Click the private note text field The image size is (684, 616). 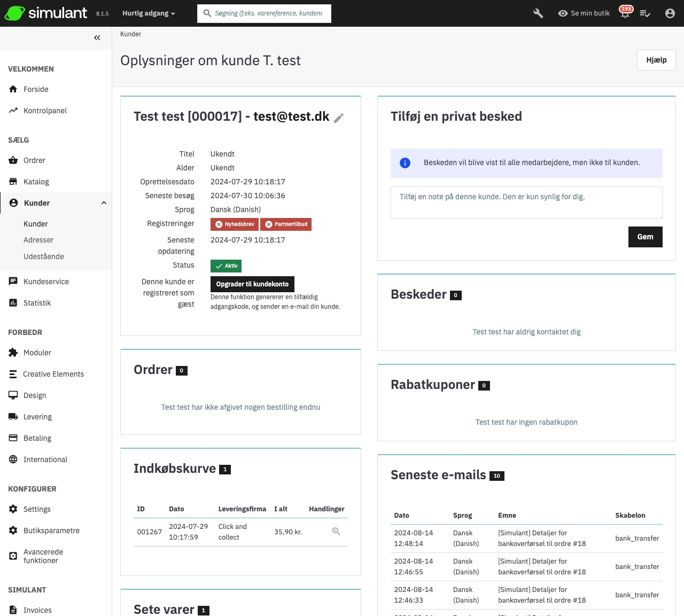click(526, 202)
